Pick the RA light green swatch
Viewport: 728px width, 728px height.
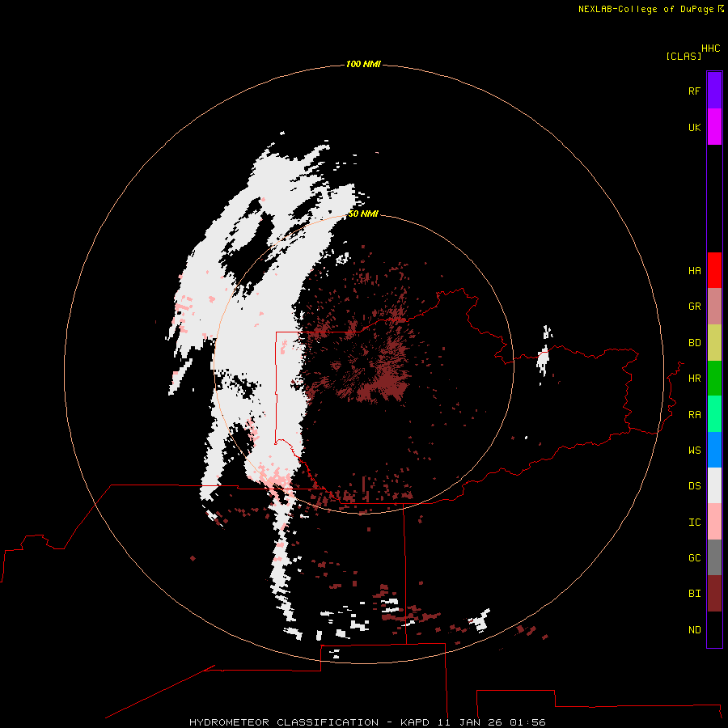(714, 414)
